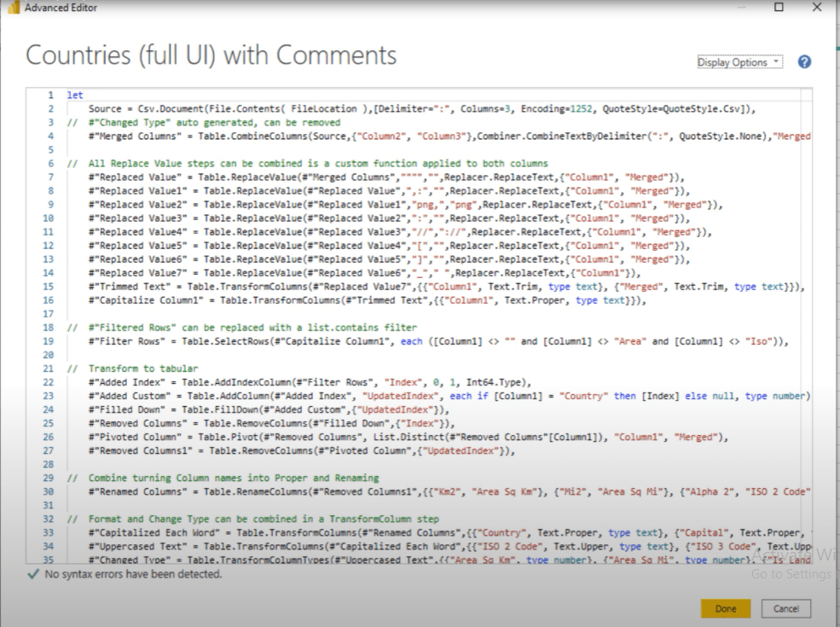
Task: Click the #"Uppercased Text" step line
Action: coord(449,546)
